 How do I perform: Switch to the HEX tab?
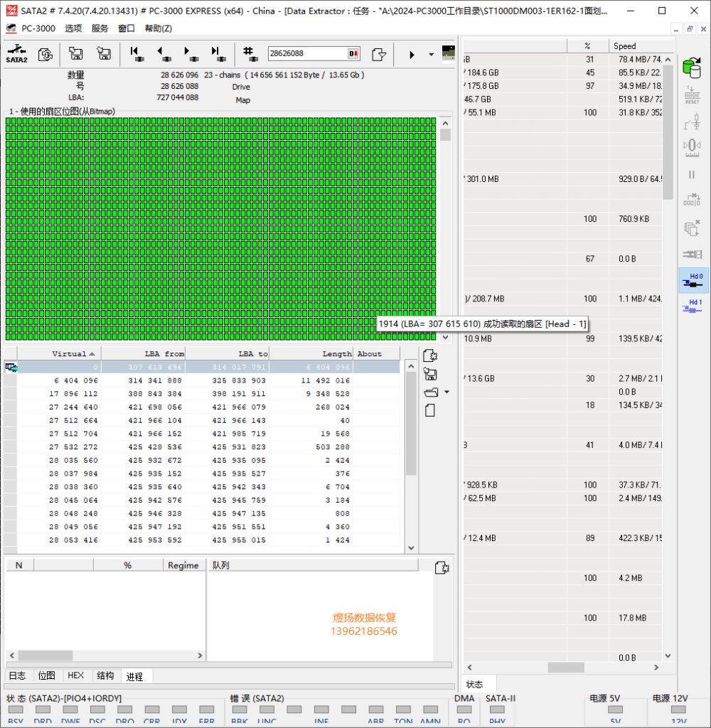point(75,675)
